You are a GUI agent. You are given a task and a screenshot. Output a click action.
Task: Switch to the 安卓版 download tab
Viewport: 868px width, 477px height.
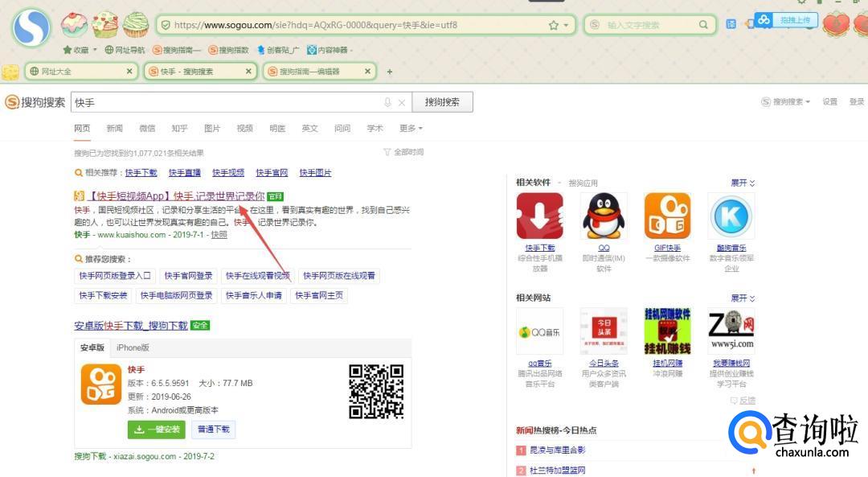point(92,347)
